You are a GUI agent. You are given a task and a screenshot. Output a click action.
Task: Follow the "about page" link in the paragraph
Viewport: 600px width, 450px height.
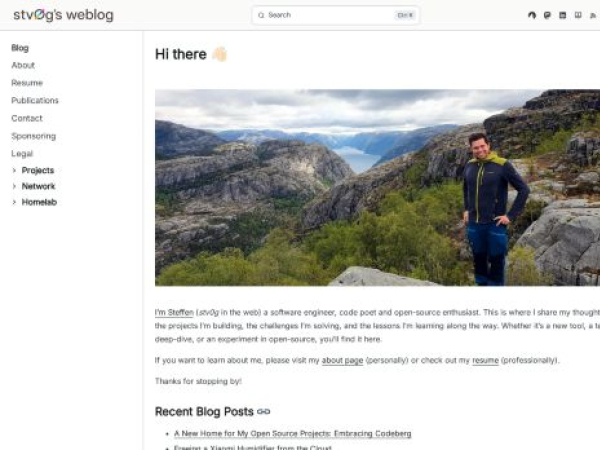pos(342,360)
